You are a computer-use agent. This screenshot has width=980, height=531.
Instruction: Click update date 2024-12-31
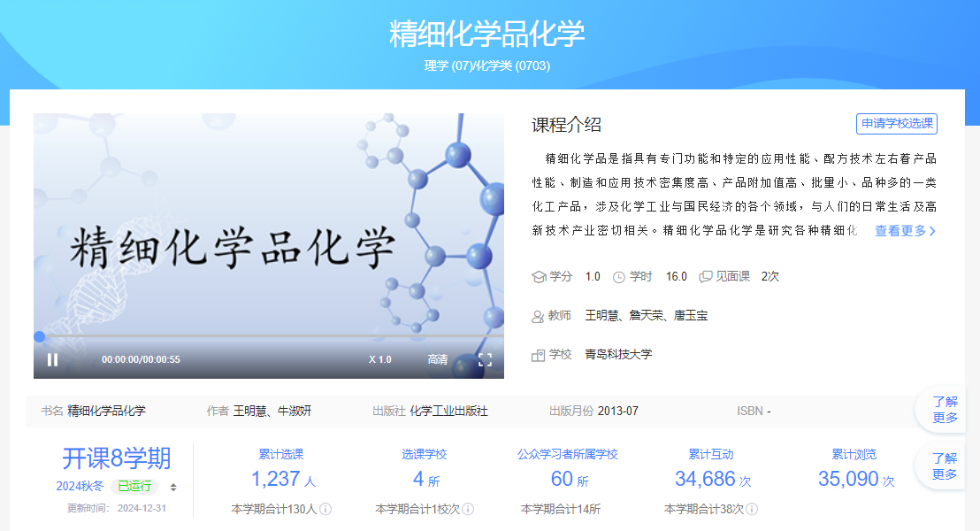[142, 509]
